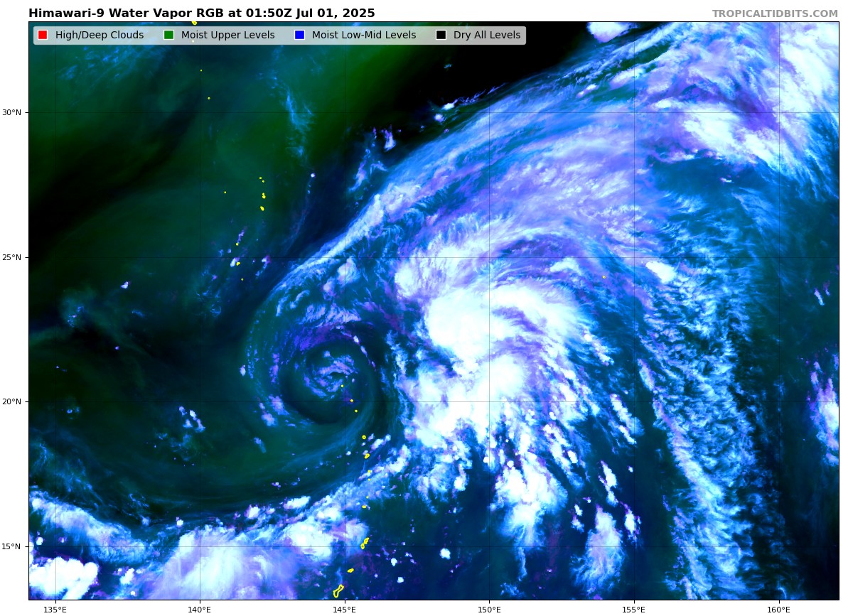Click the 15°N latitude label

click(12, 546)
